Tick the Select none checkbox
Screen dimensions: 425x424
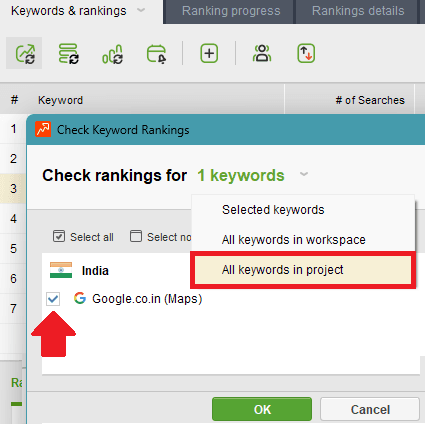136,236
